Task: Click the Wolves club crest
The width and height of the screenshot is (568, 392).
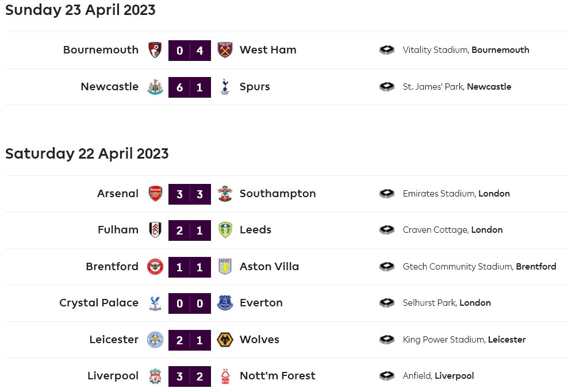Action: [225, 340]
